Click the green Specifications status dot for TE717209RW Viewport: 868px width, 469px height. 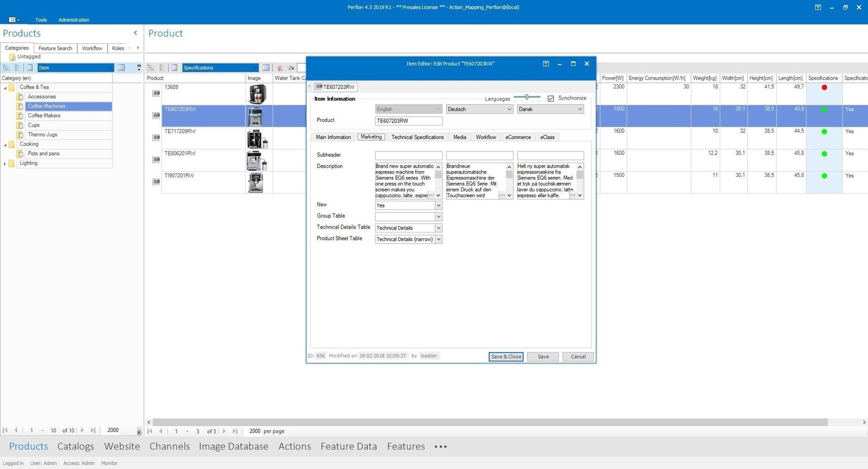tap(823, 131)
